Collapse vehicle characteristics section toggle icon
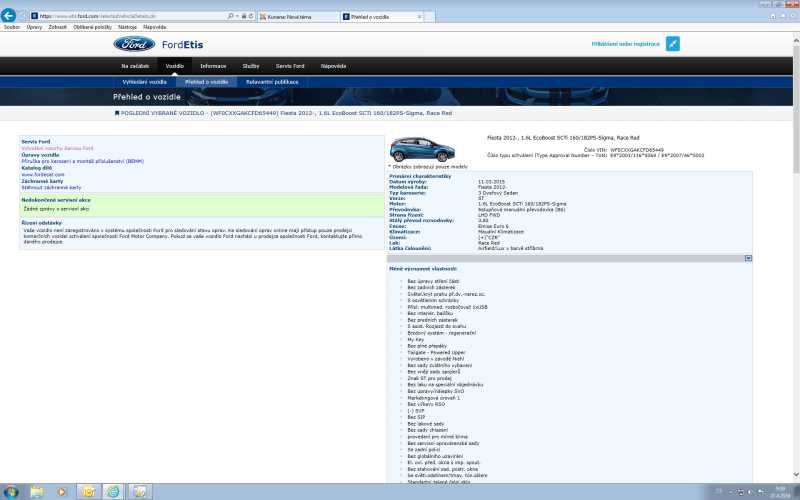 748,259
